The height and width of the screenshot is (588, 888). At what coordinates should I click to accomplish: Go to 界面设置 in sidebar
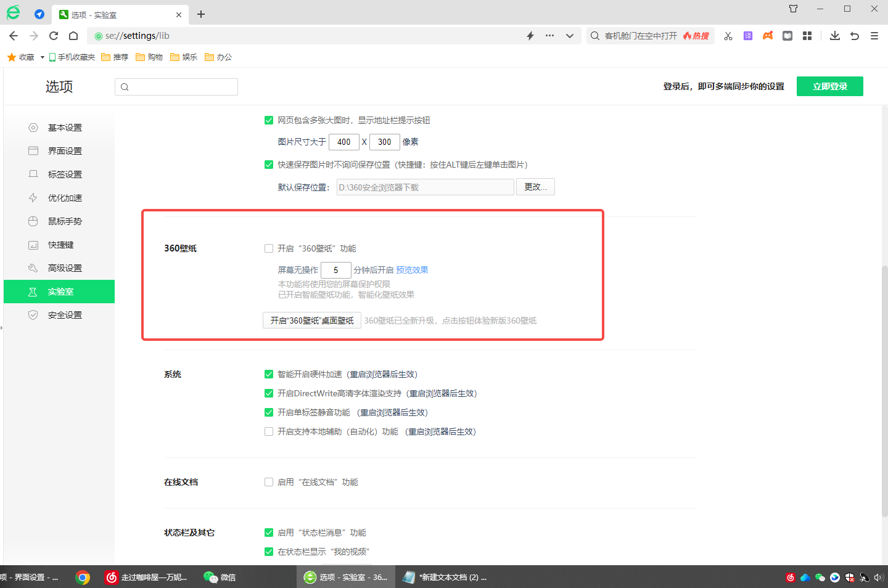(x=59, y=151)
